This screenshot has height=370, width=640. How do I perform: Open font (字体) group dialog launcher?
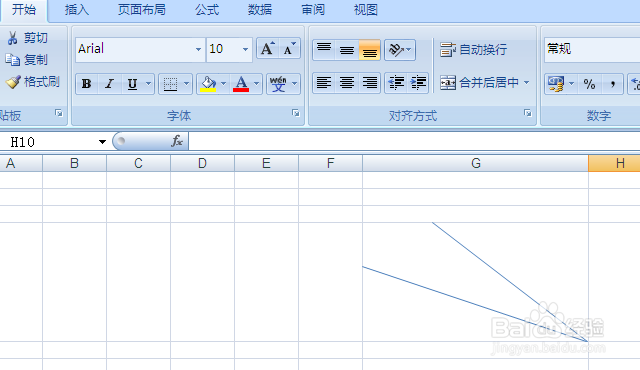pos(296,113)
